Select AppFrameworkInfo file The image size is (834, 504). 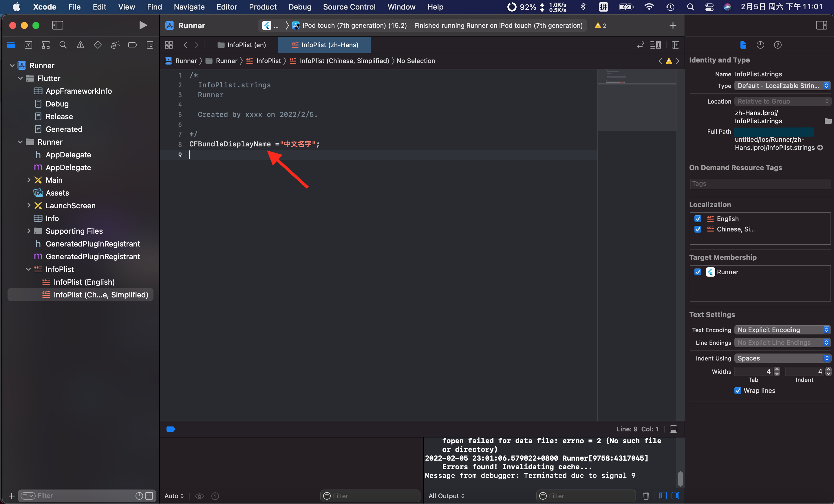[x=78, y=91]
